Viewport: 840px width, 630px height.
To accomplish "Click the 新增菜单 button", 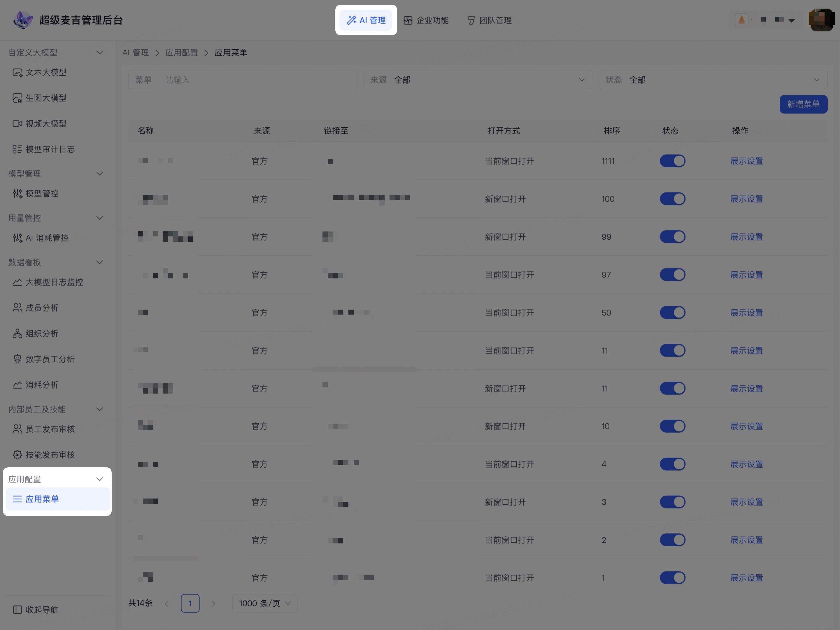I will click(x=803, y=104).
